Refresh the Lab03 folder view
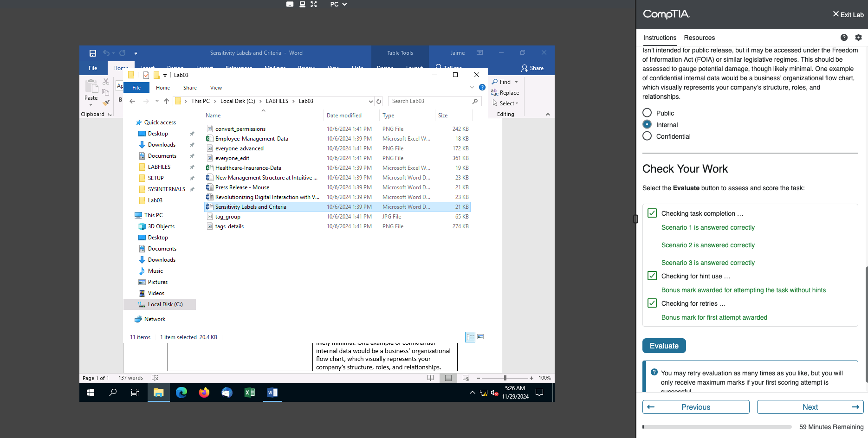Image resolution: width=868 pixels, height=438 pixels. [x=379, y=101]
